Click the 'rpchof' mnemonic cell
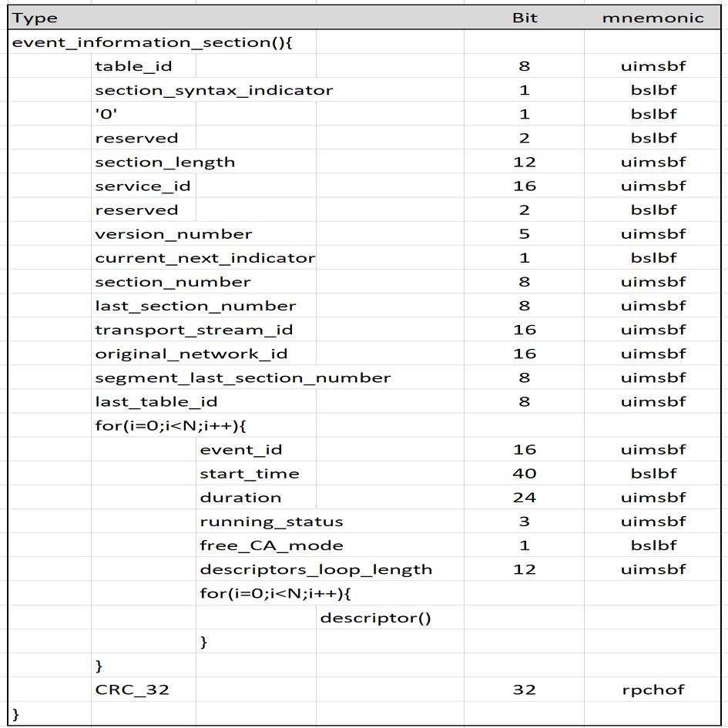The width and height of the screenshot is (728, 728). click(x=653, y=690)
